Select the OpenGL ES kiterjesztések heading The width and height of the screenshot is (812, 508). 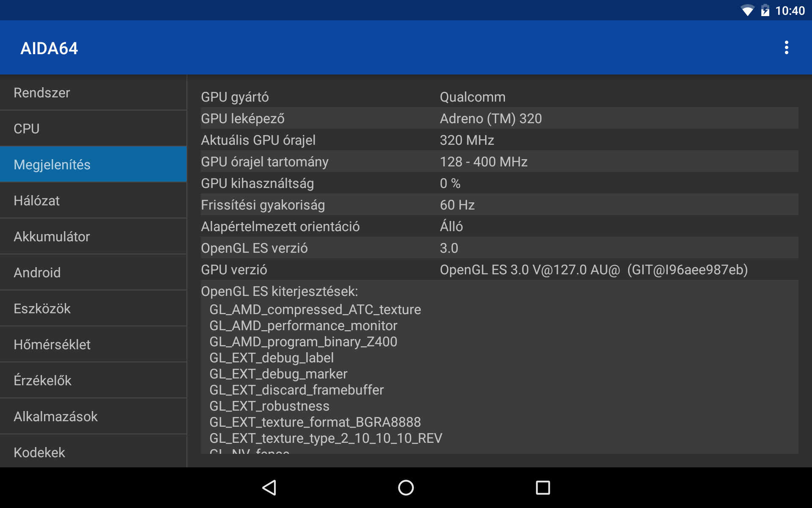279,291
